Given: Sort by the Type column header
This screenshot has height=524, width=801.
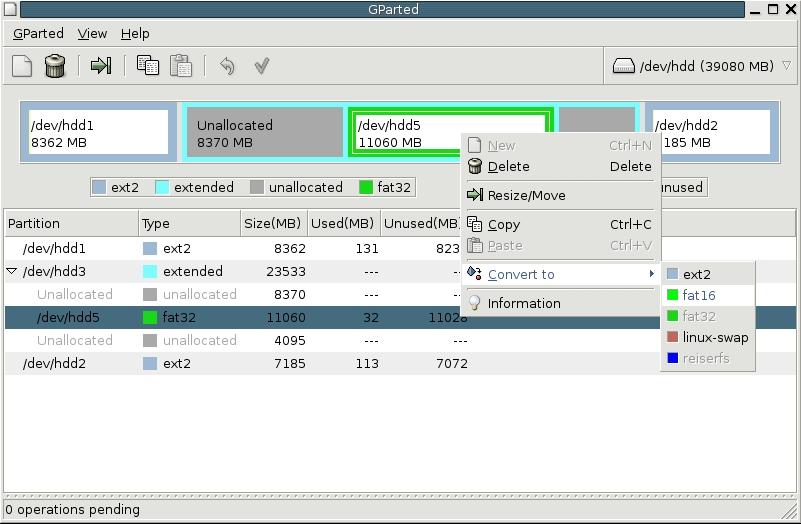Looking at the screenshot, I should coord(190,223).
